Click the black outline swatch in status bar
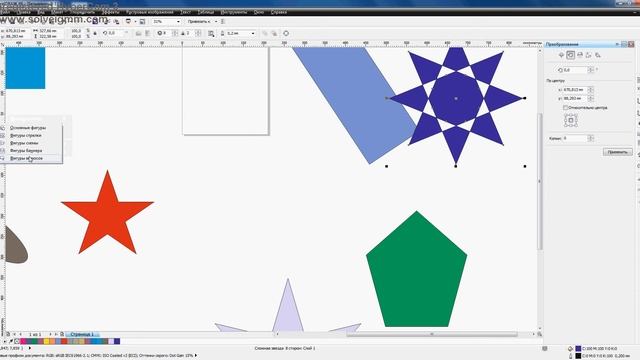The image size is (640, 360). (x=578, y=356)
